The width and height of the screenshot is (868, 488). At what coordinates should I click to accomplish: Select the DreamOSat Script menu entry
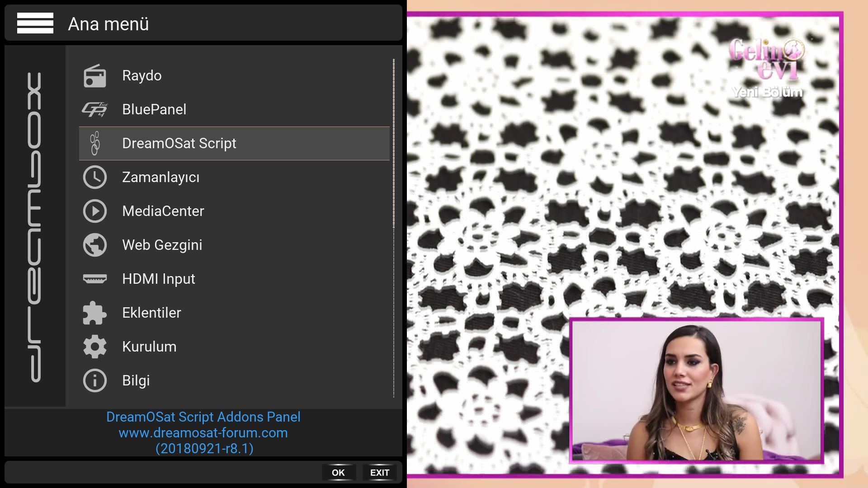[x=234, y=143]
